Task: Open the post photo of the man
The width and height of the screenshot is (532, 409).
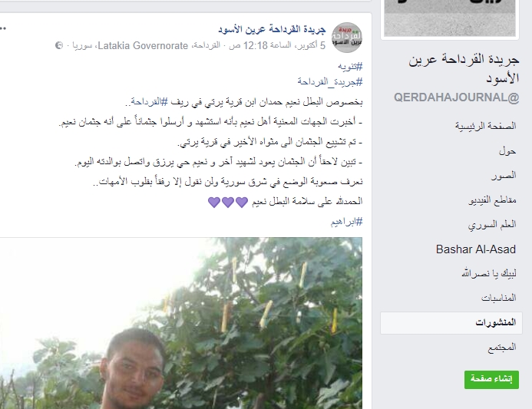Action: [x=181, y=323]
